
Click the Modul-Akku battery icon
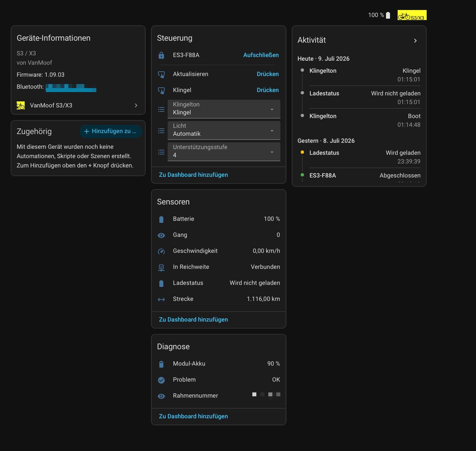(x=161, y=364)
